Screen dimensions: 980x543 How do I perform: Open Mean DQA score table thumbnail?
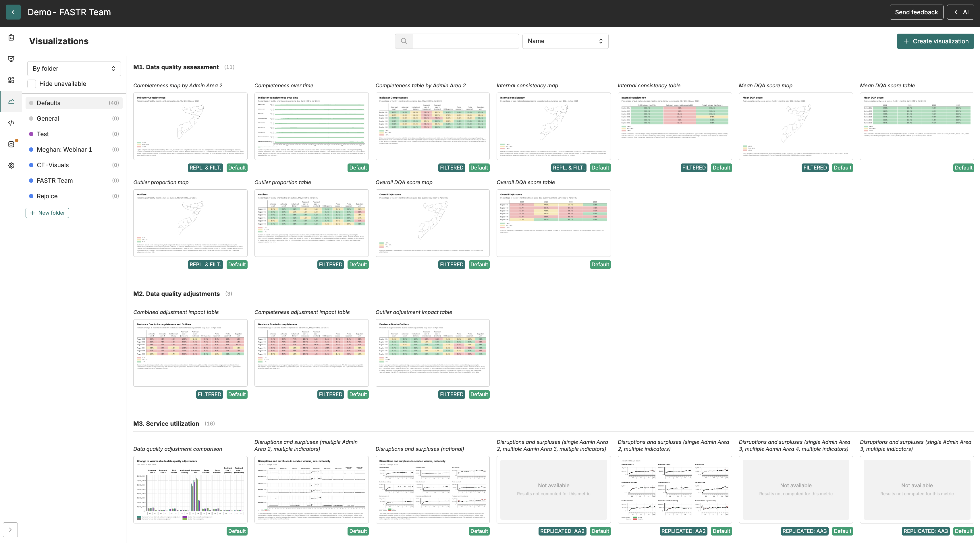point(917,126)
